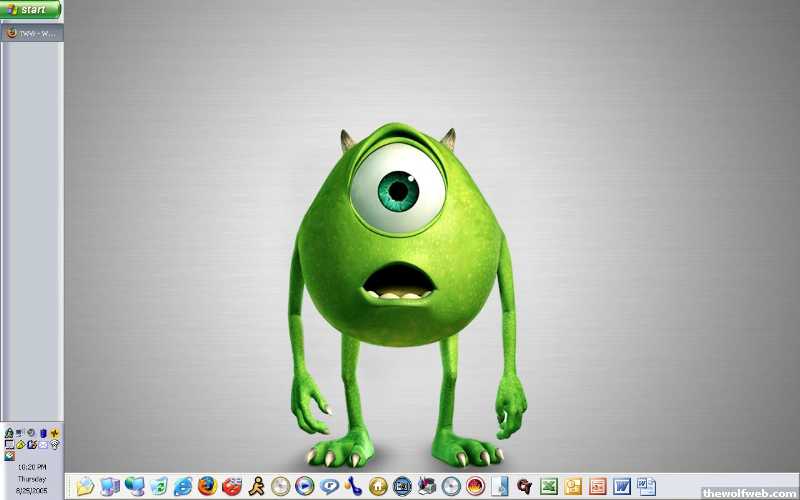Click the yellow folder icon in toolbar
Screen dimensions: 800x500
85,486
